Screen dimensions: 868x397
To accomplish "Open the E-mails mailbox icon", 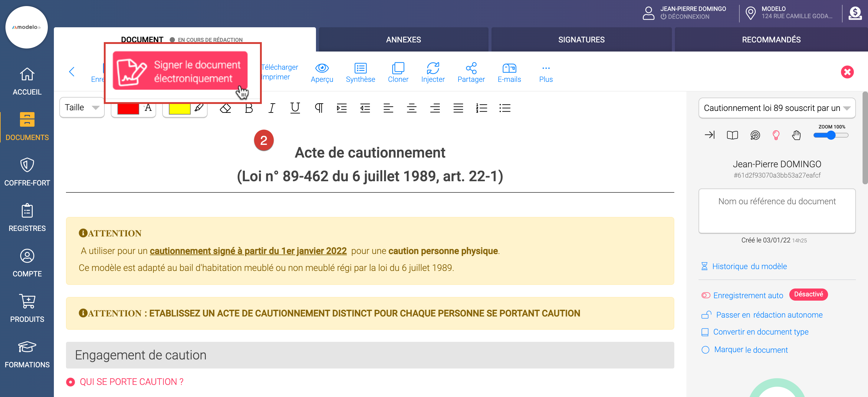I will (x=509, y=68).
